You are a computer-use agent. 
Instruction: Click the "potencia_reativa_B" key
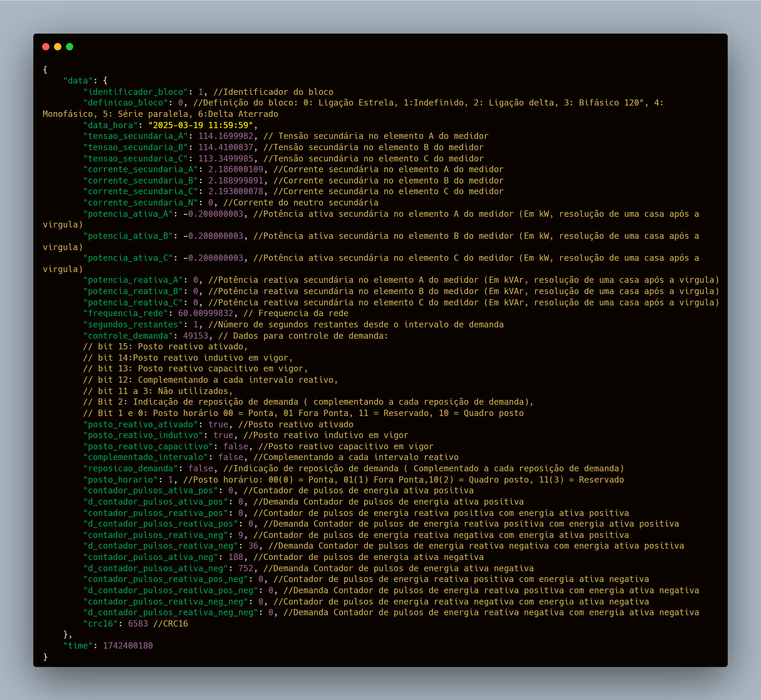(133, 291)
